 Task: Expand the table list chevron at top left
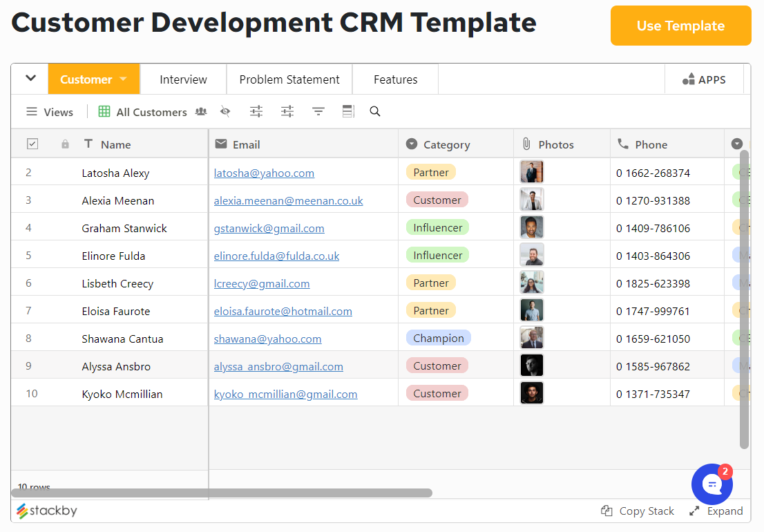click(29, 79)
